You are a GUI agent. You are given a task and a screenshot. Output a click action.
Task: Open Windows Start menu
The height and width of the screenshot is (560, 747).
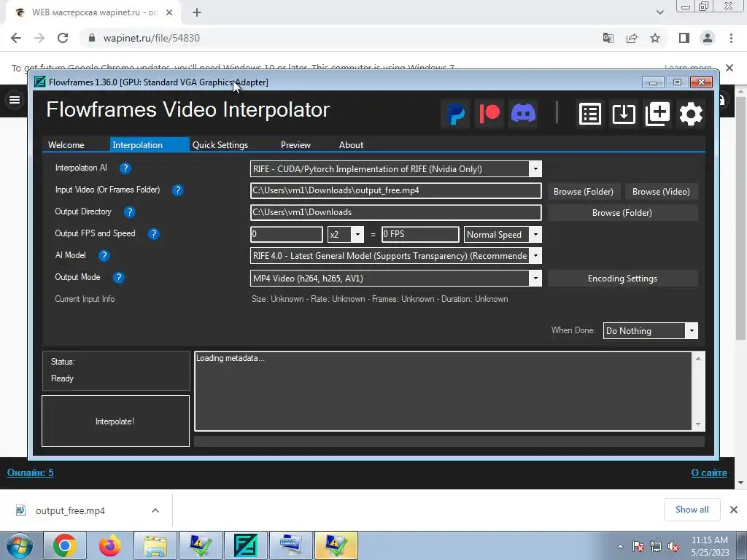tap(19, 545)
